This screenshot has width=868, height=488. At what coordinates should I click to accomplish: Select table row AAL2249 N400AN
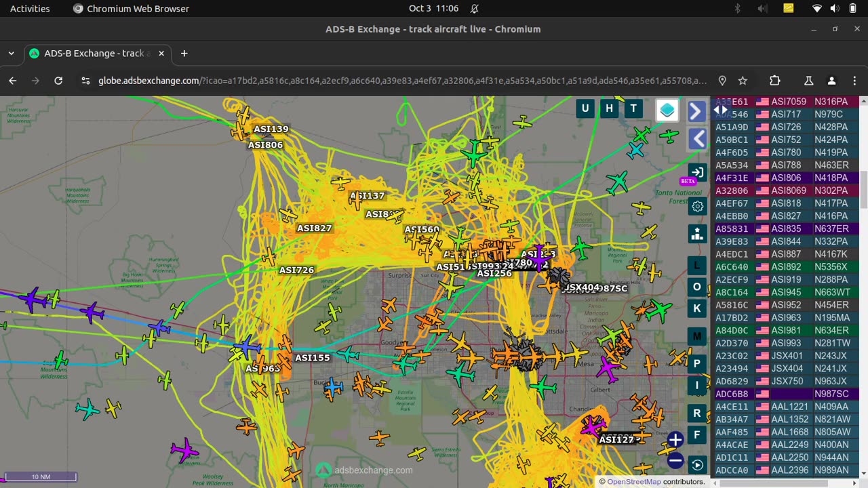pyautogui.click(x=787, y=445)
